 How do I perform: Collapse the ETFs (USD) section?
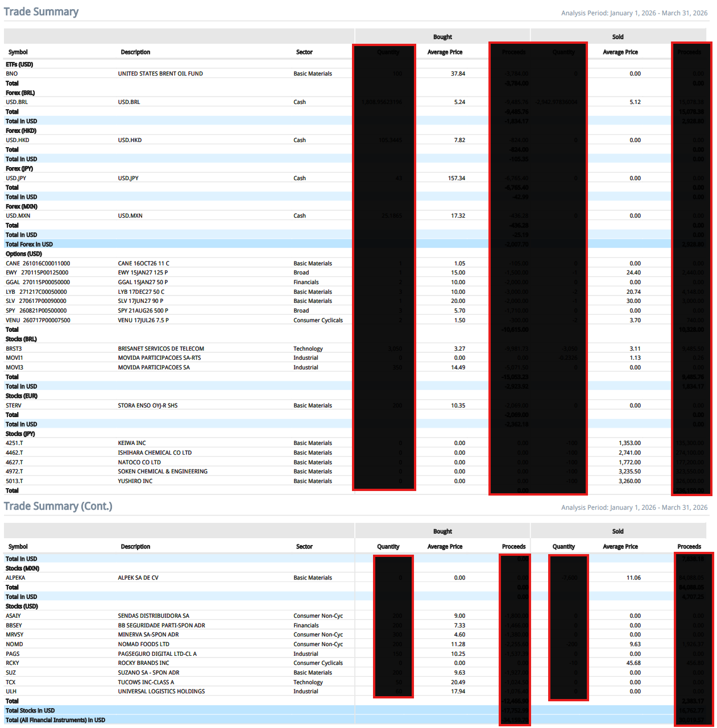coord(19,64)
